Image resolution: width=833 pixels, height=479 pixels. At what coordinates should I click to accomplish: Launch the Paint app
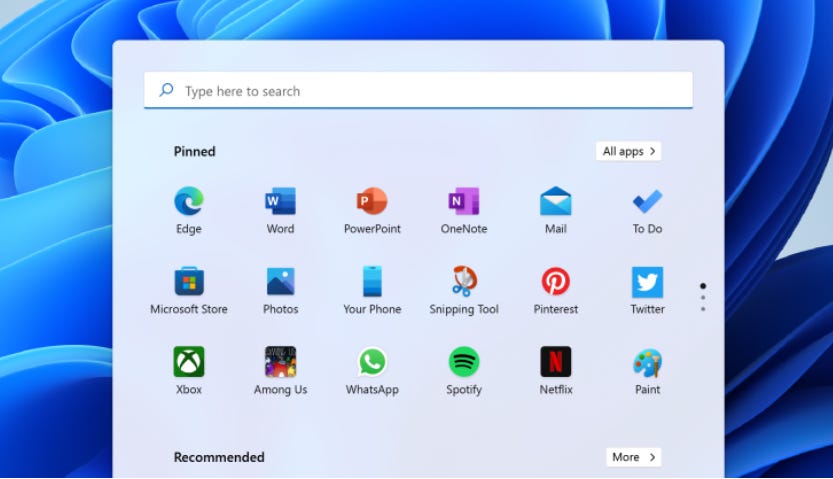pyautogui.click(x=647, y=371)
